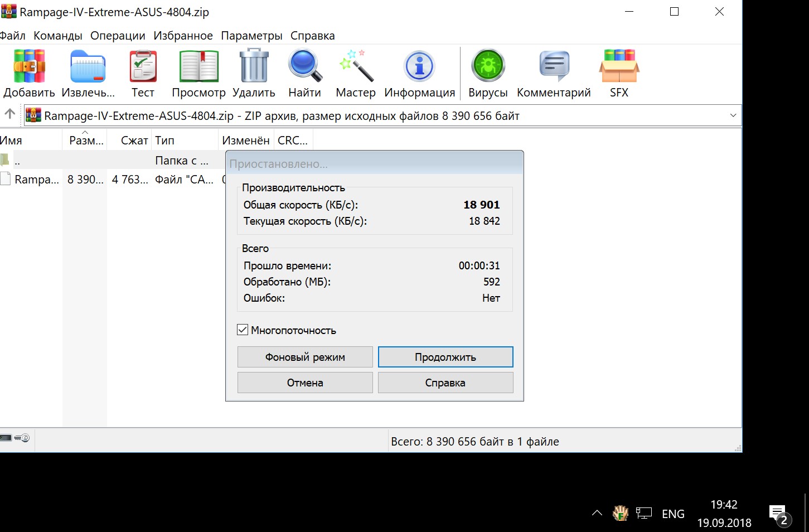
Task: Launch the Мастер wizard wand icon
Action: [355, 67]
